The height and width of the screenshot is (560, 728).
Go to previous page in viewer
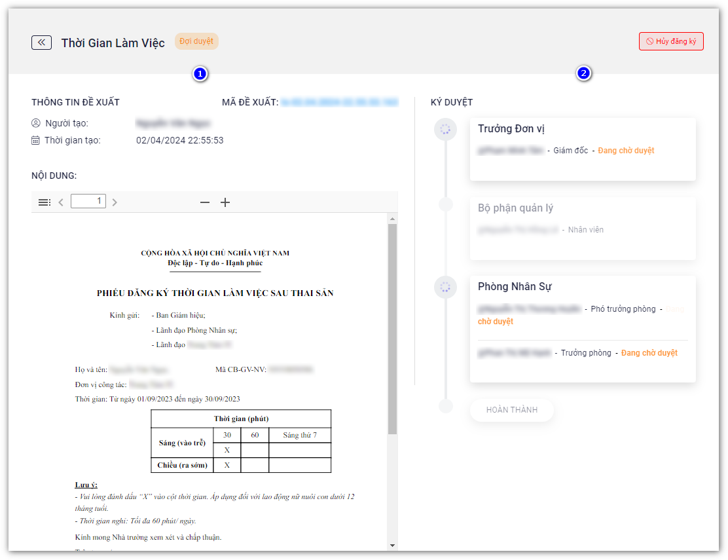point(61,202)
